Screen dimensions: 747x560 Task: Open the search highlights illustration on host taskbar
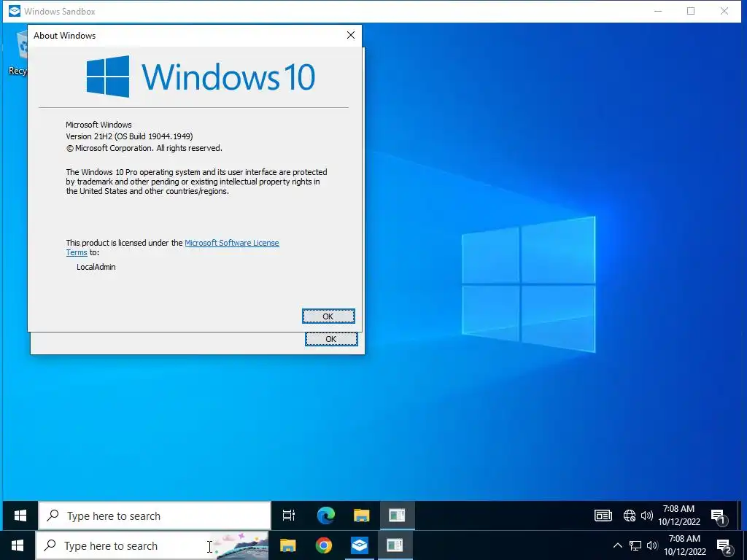[x=242, y=545]
